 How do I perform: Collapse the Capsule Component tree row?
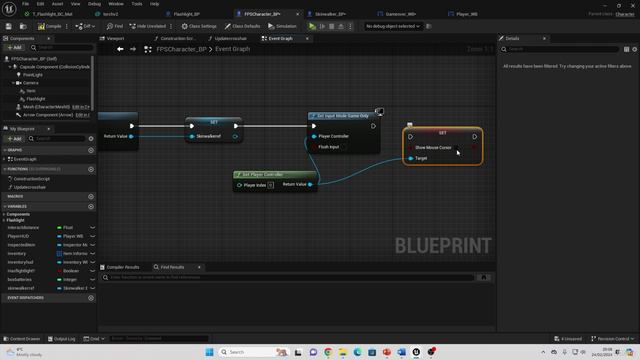(10, 67)
